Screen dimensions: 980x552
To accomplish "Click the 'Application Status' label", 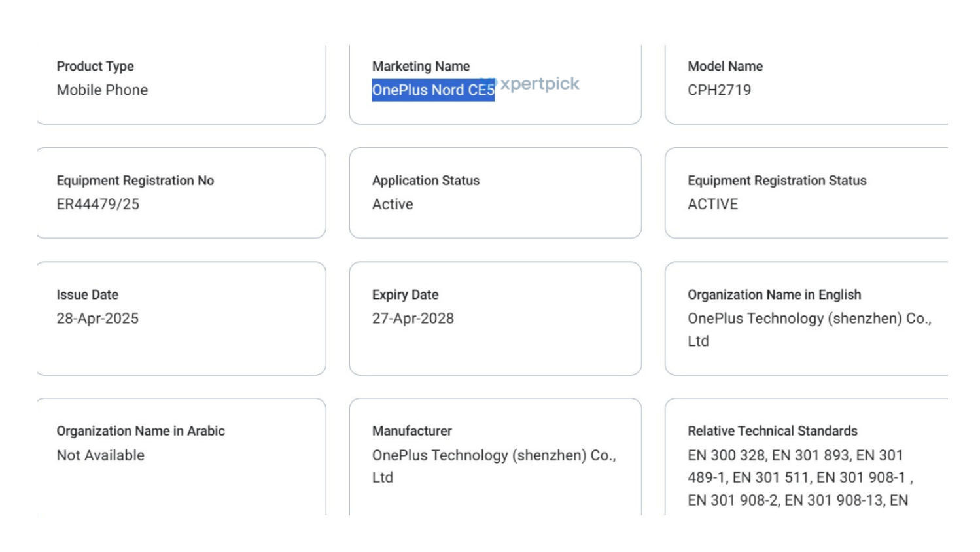I will pyautogui.click(x=426, y=181).
